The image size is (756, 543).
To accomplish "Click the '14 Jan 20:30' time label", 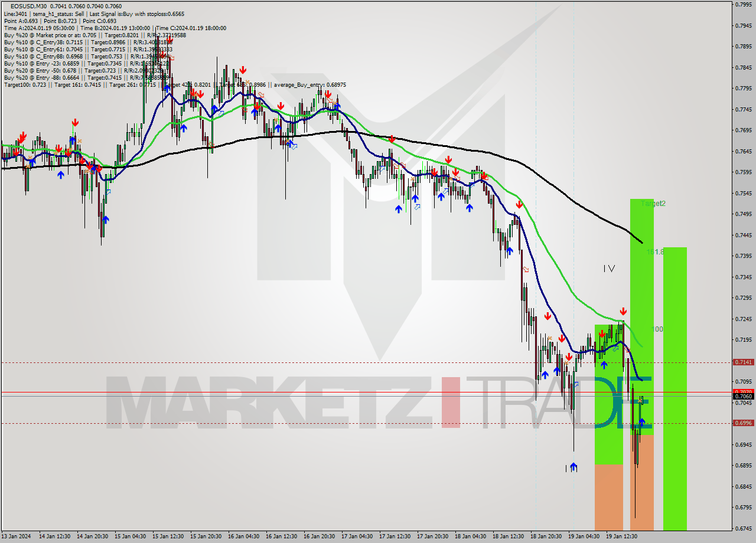I will click(92, 537).
